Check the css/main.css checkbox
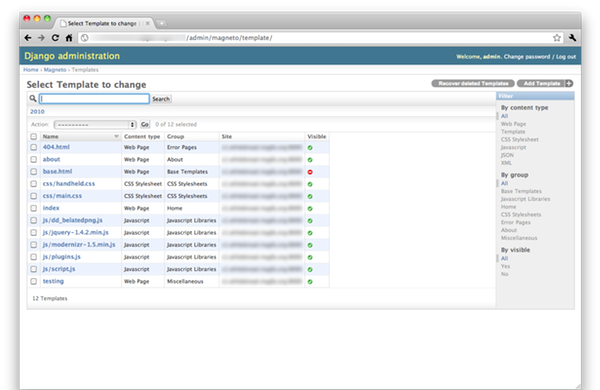The width and height of the screenshot is (600, 390). 34,196
